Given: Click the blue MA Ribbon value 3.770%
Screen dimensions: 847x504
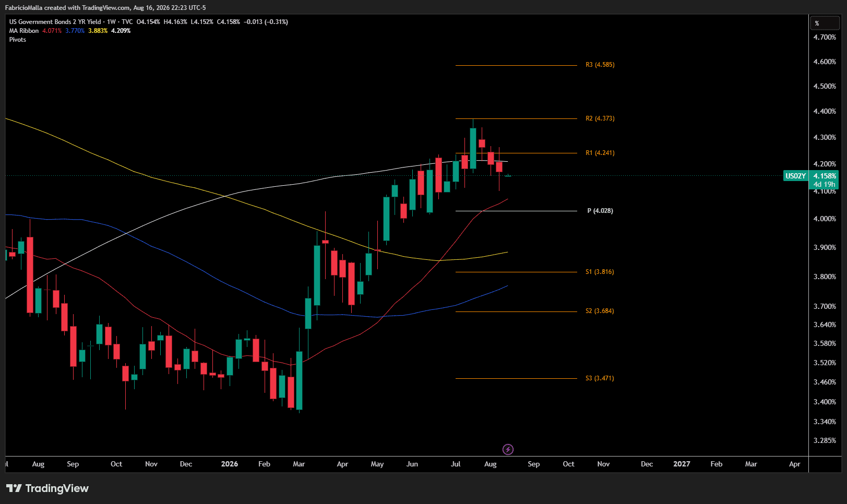Looking at the screenshot, I should [75, 31].
